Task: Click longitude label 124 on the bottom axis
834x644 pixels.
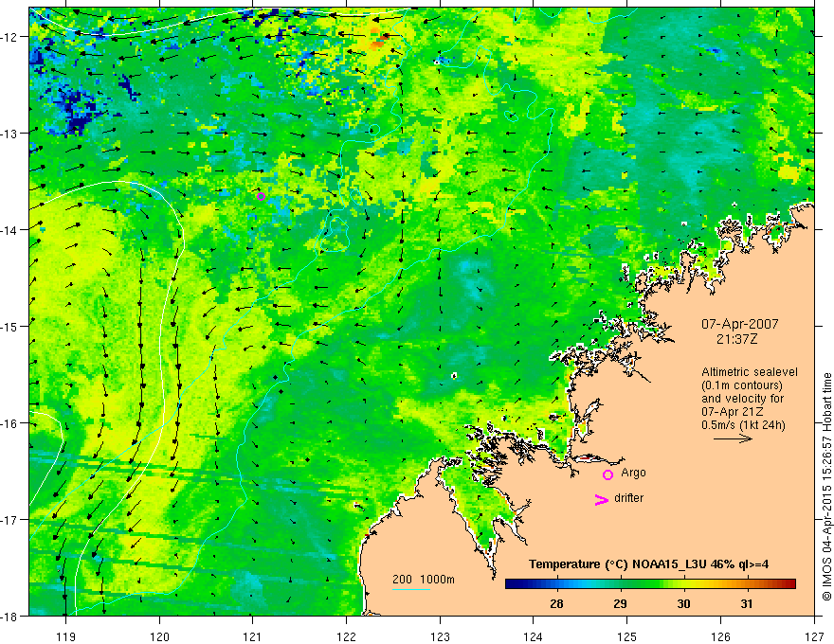Action: 534,636
